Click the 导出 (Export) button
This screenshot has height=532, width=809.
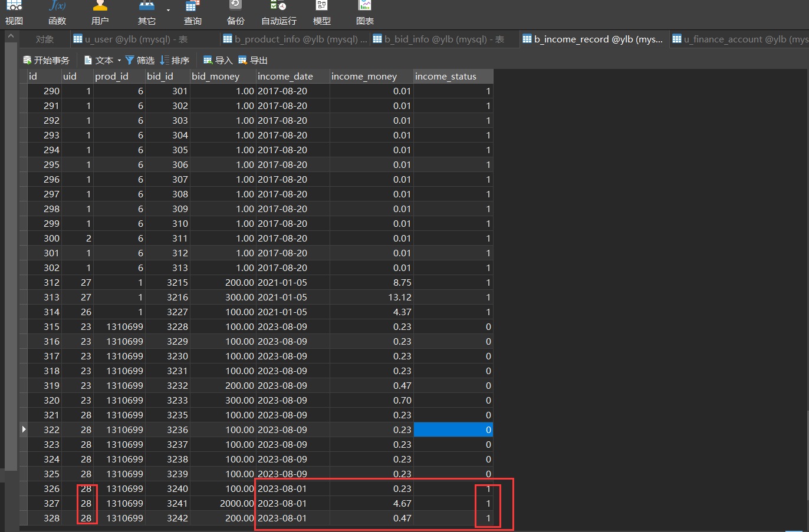click(253, 60)
